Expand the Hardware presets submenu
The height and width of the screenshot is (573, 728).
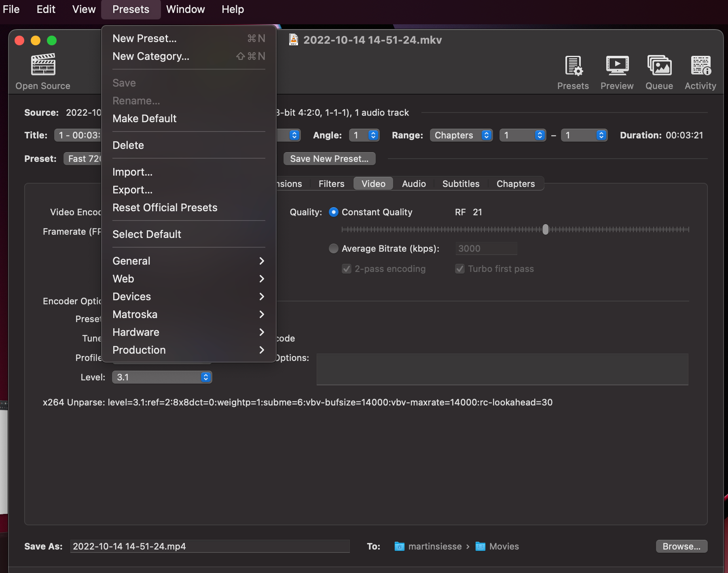point(189,332)
